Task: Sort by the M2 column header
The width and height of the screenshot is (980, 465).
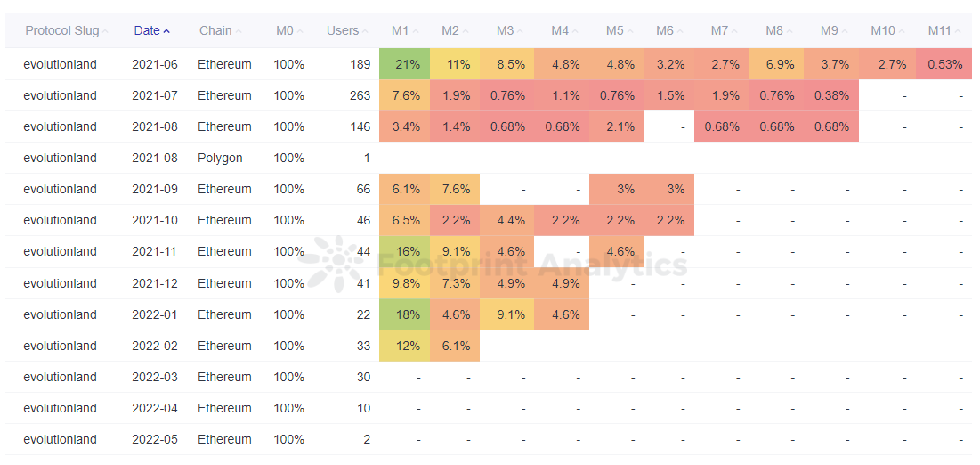Action: pyautogui.click(x=455, y=30)
